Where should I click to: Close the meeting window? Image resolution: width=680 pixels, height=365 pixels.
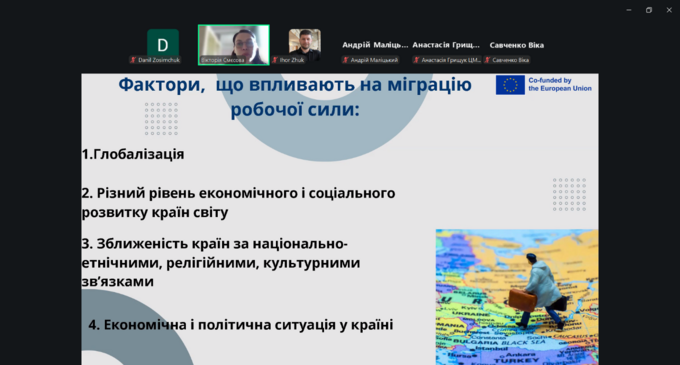pos(669,10)
